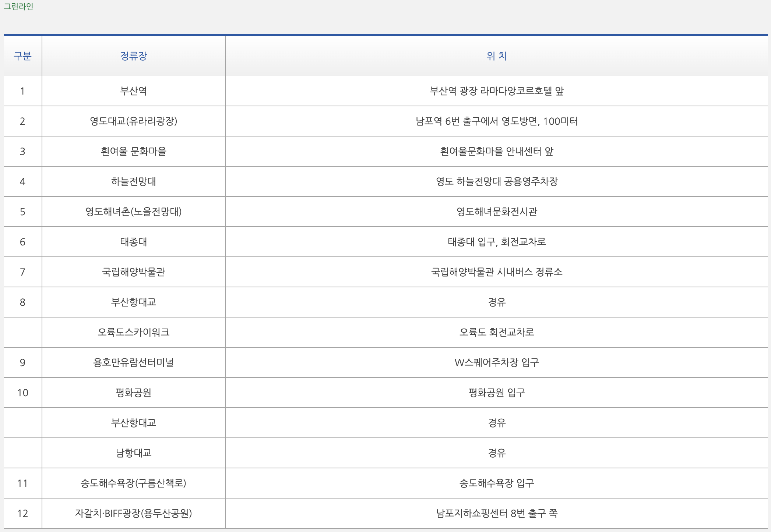771x532 pixels.
Task: Click the 위 치 column header
Action: coord(496,56)
